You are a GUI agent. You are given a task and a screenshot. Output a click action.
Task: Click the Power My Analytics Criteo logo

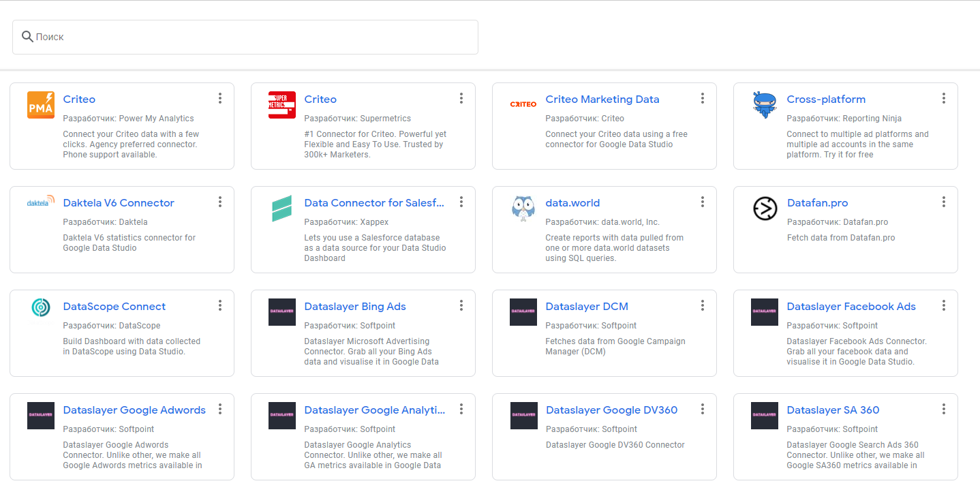click(41, 105)
